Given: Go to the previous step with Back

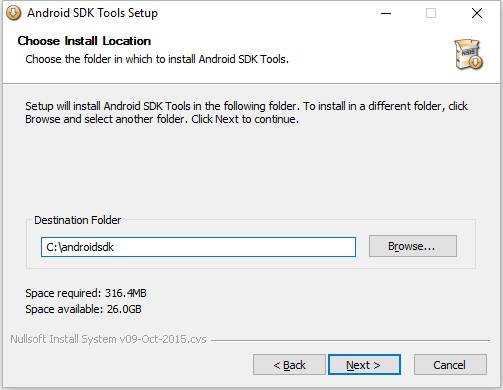Looking at the screenshot, I should 289,365.
